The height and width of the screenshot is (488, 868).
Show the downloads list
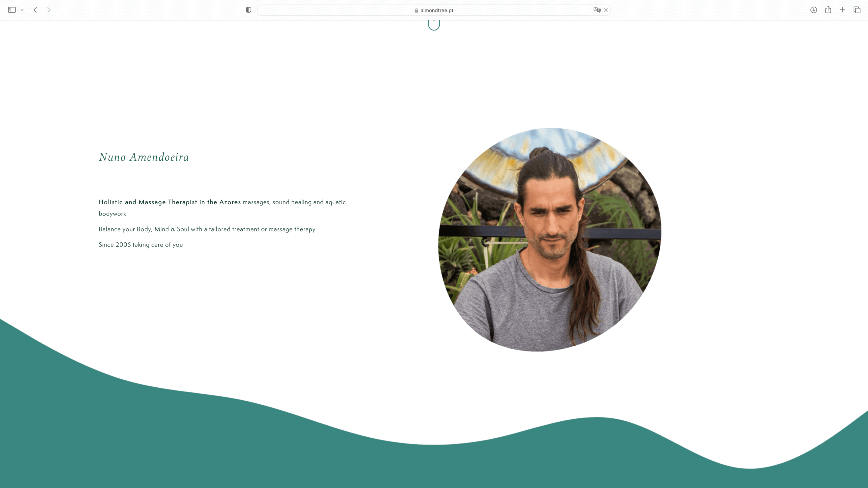click(x=813, y=10)
